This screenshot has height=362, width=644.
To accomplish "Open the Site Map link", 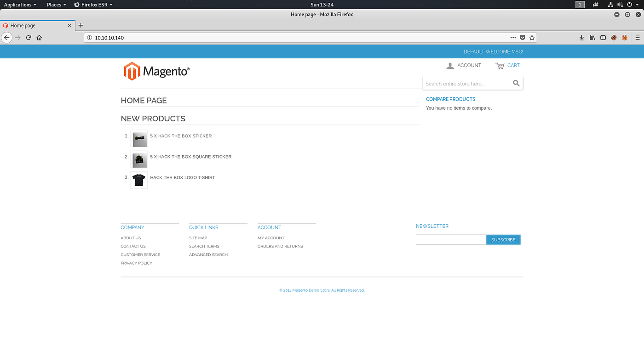I will [198, 238].
